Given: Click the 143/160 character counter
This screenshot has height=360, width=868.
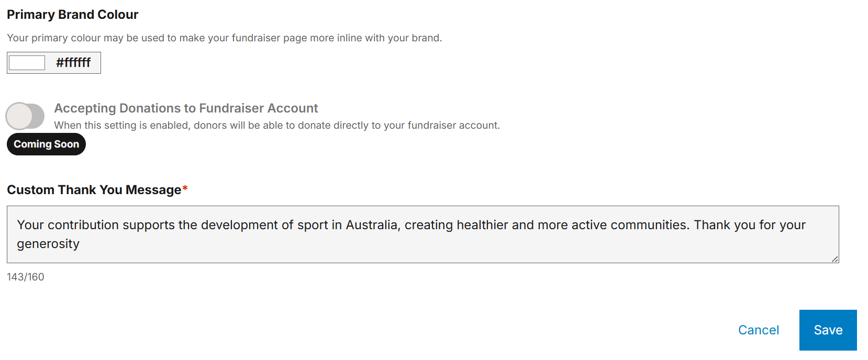Looking at the screenshot, I should [26, 277].
